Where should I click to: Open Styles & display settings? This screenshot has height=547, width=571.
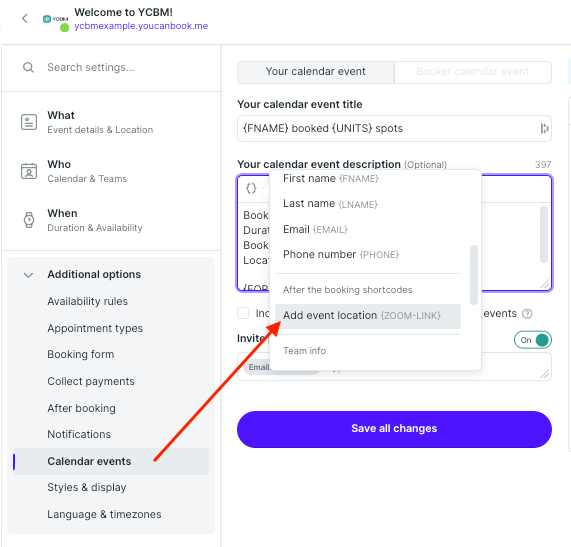pos(87,487)
